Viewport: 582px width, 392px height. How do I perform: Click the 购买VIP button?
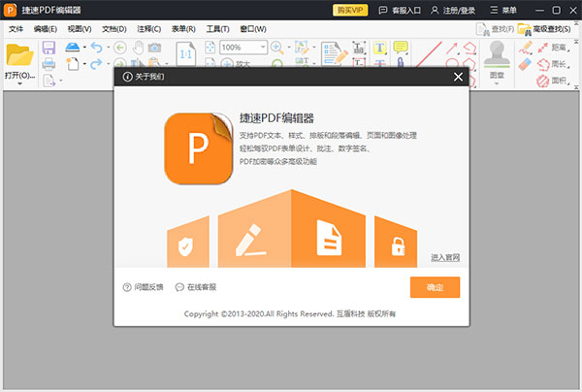350,10
